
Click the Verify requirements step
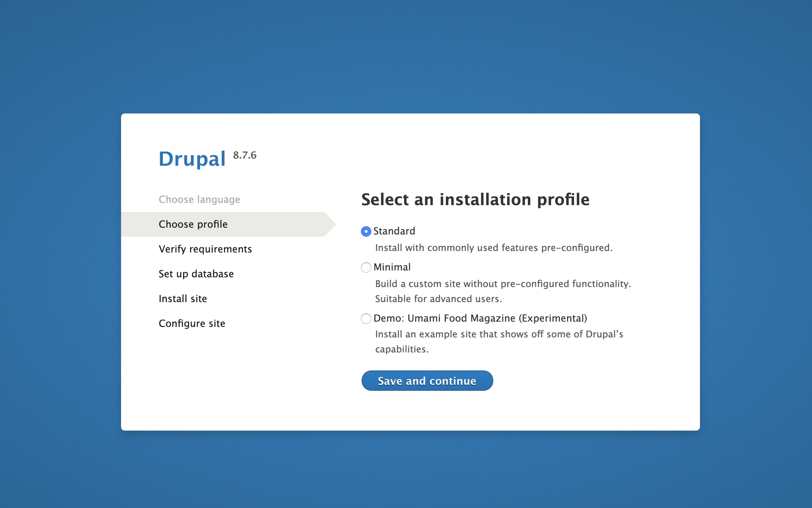[205, 249]
